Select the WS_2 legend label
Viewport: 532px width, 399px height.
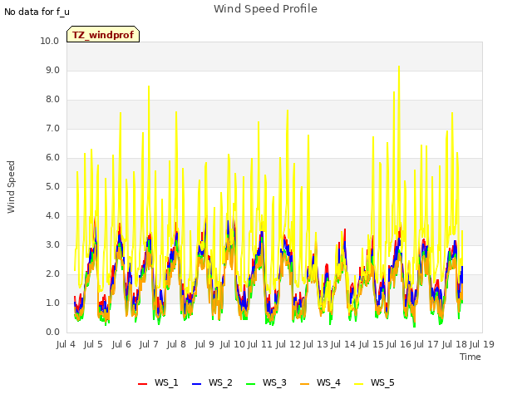[220, 382]
